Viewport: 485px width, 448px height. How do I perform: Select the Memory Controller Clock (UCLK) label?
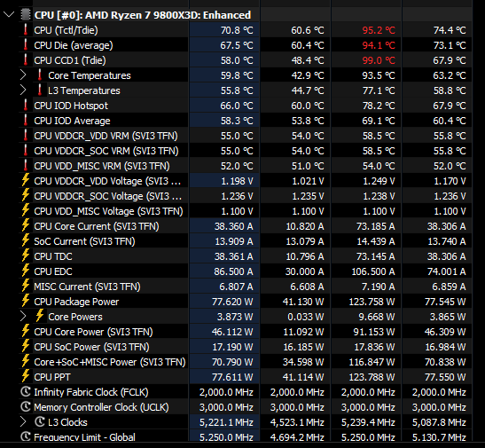[x=101, y=407]
